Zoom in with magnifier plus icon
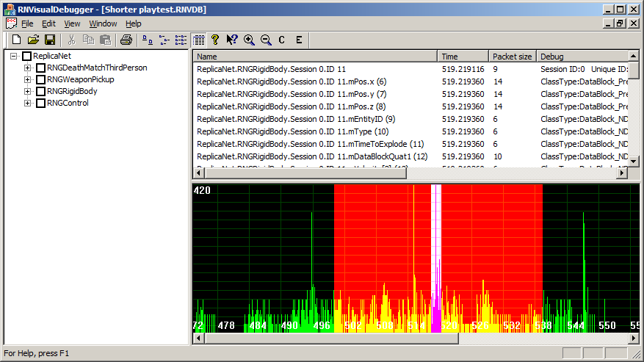Screen dimensions: 644x362 pos(249,40)
